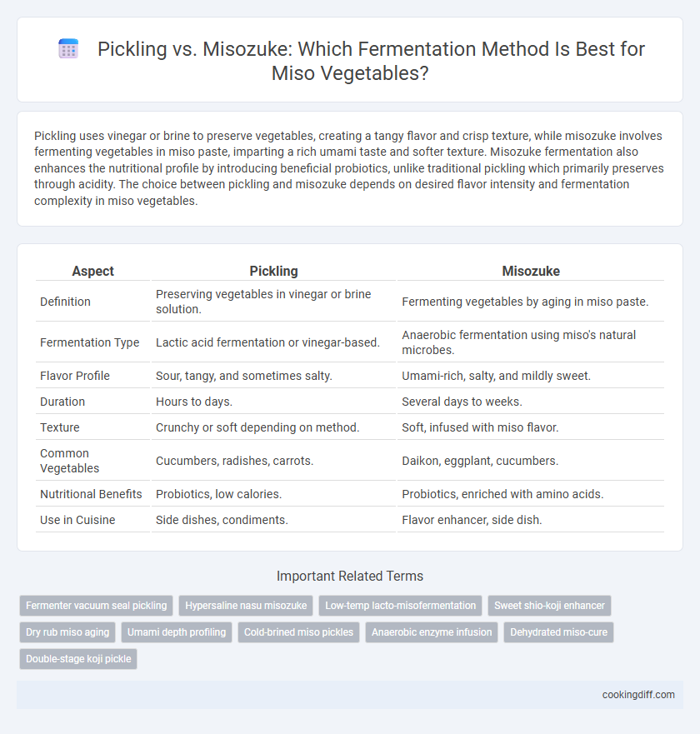Click the intro paragraph about pickling

[x=349, y=168]
